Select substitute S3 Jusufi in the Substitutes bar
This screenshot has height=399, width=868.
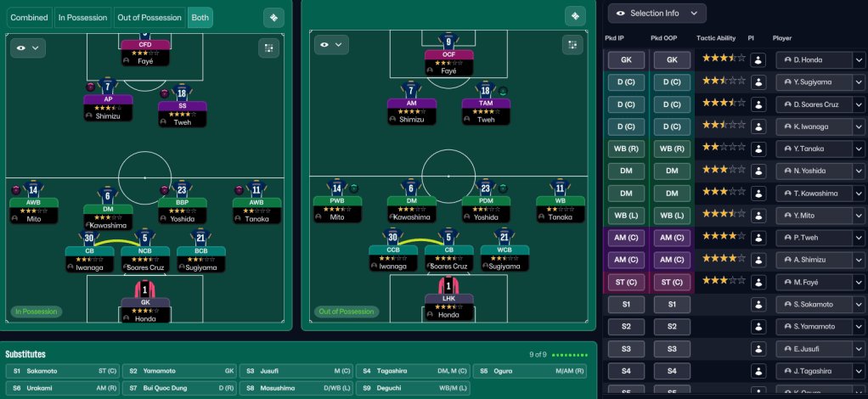tap(296, 371)
